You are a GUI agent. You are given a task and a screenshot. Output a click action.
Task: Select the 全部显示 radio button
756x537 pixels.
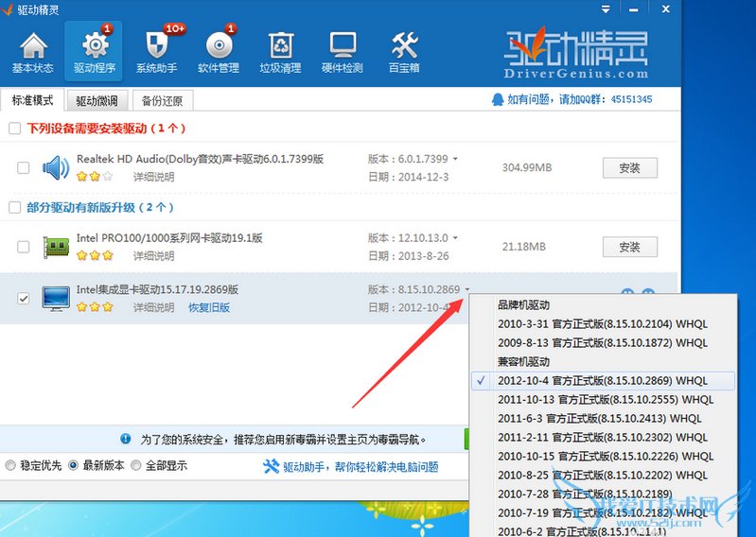click(136, 465)
